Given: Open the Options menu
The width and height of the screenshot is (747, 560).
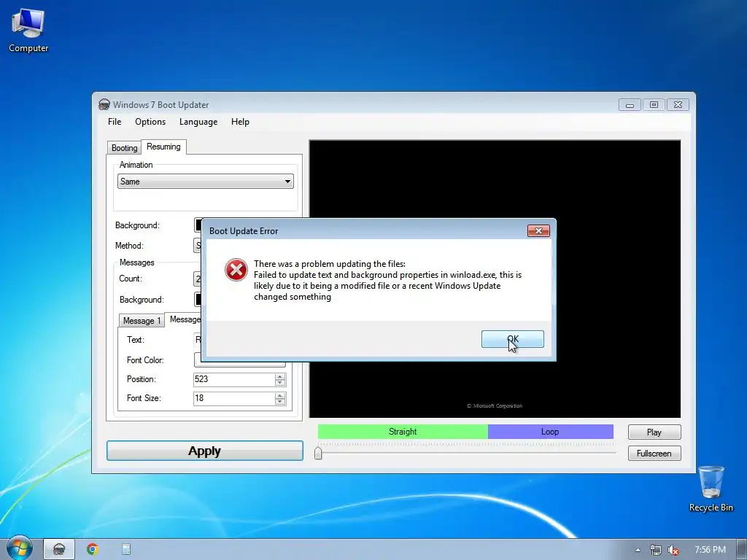Looking at the screenshot, I should click(x=150, y=122).
